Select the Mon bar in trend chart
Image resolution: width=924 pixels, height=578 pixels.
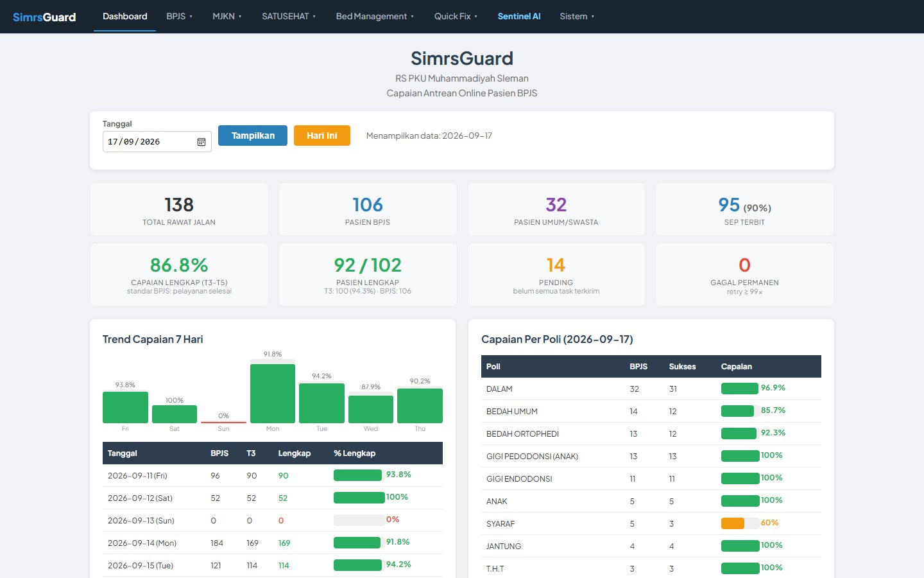click(x=273, y=394)
